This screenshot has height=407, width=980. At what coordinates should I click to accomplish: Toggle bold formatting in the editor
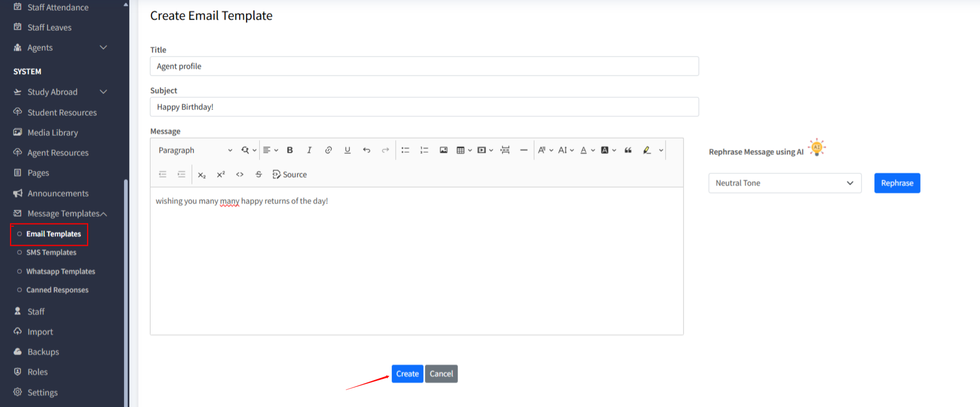point(290,150)
